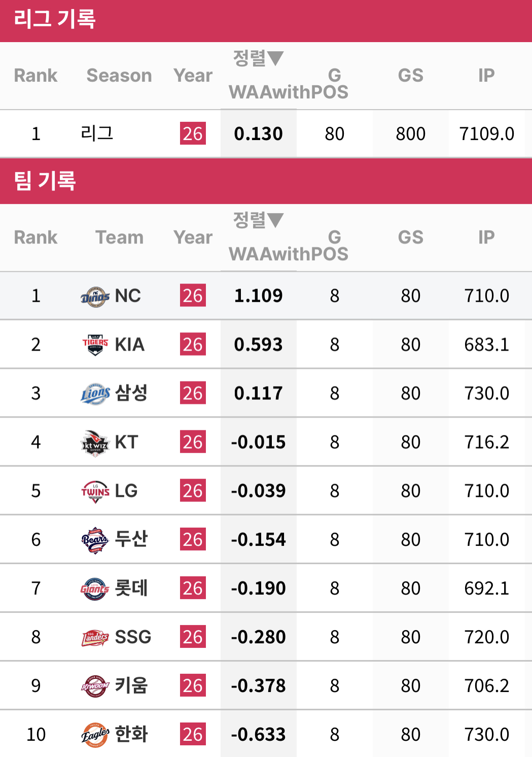Viewport: 532px width, 757px height.
Task: Click the Doosan Bears team logo
Action: [95, 540]
